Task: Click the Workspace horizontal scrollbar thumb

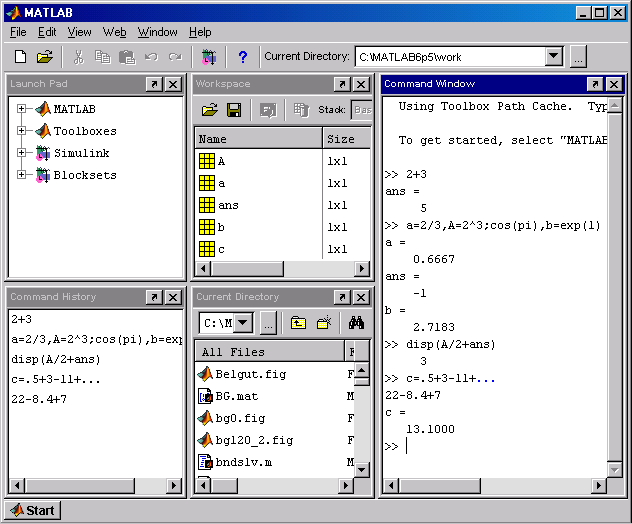Action: (247, 268)
